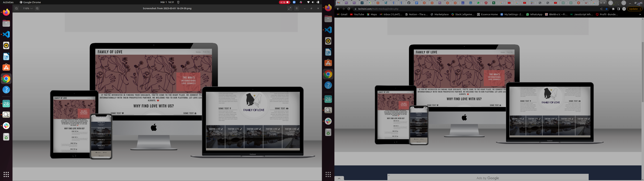644x181 pixels.
Task: Toggle fullscreen in the image viewer
Action: pyautogui.click(x=289, y=9)
